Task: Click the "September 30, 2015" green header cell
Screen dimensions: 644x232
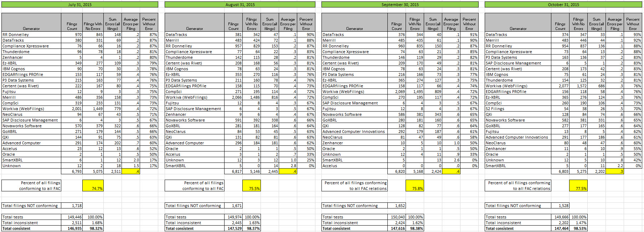Action: [400, 5]
